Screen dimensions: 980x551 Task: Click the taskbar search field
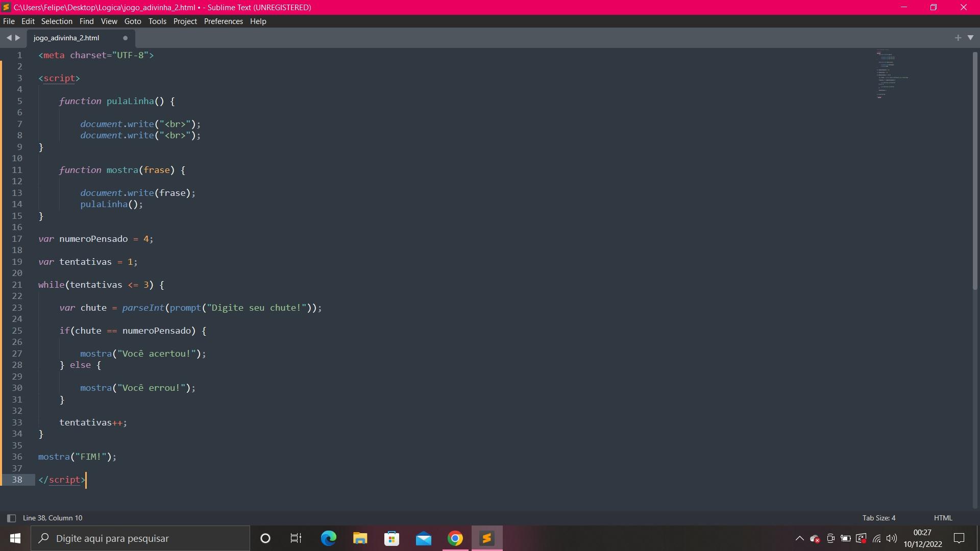point(140,538)
